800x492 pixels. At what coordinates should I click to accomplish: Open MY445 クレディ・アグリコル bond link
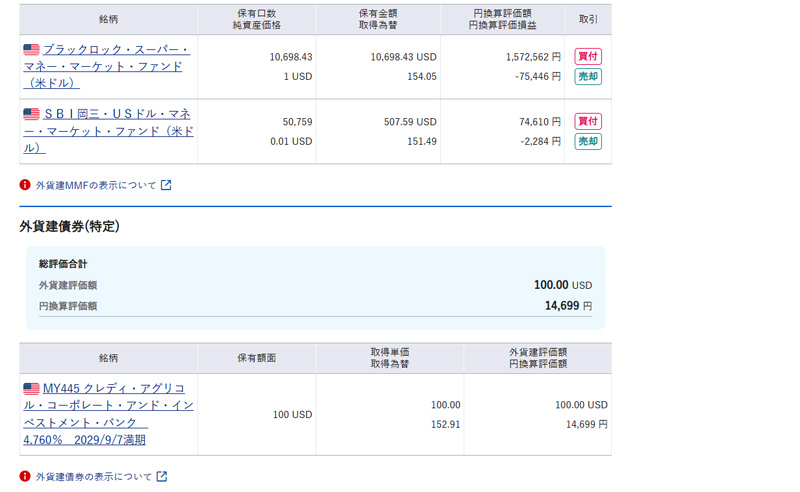pyautogui.click(x=108, y=414)
